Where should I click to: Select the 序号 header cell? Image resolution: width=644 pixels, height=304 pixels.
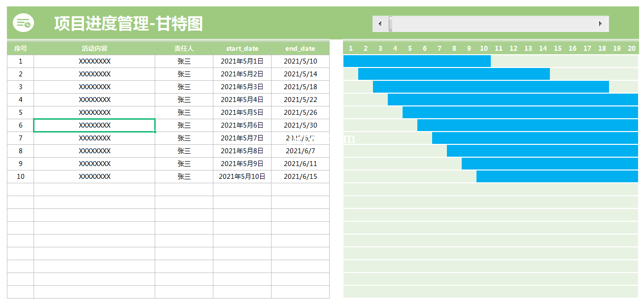pos(20,48)
